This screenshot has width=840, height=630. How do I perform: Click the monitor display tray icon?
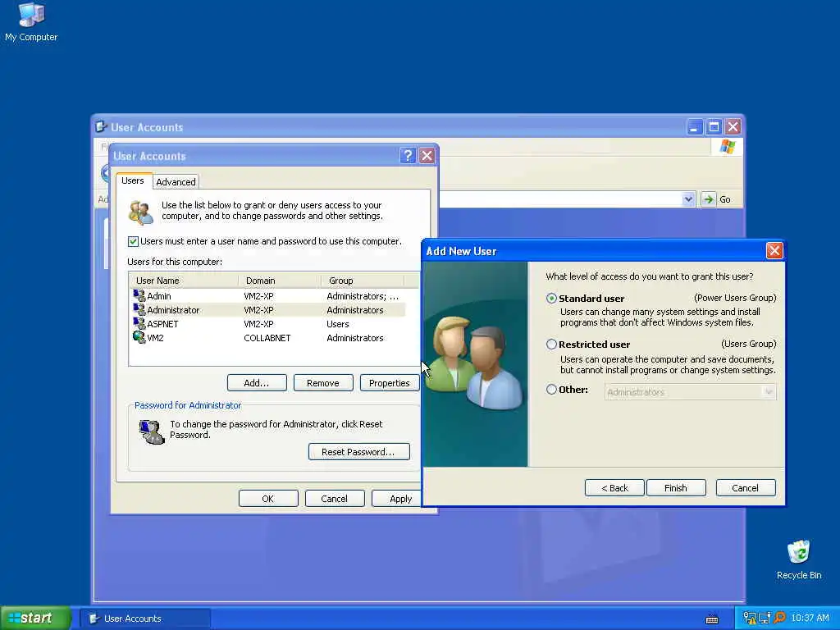coord(765,619)
